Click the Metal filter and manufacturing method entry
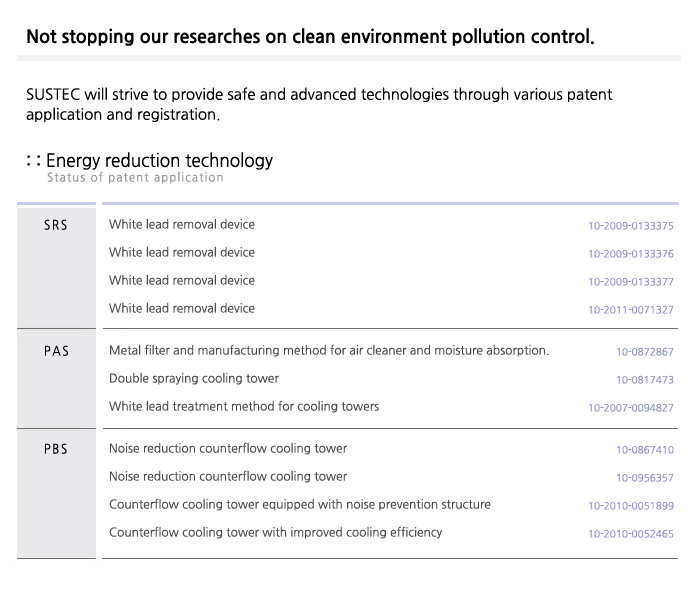Viewport: 700px width, 600px height. pyautogui.click(x=329, y=350)
